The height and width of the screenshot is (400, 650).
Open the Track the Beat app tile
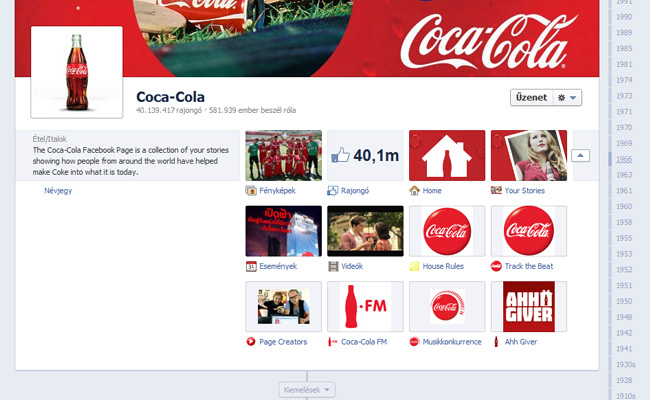pyautogui.click(x=529, y=231)
